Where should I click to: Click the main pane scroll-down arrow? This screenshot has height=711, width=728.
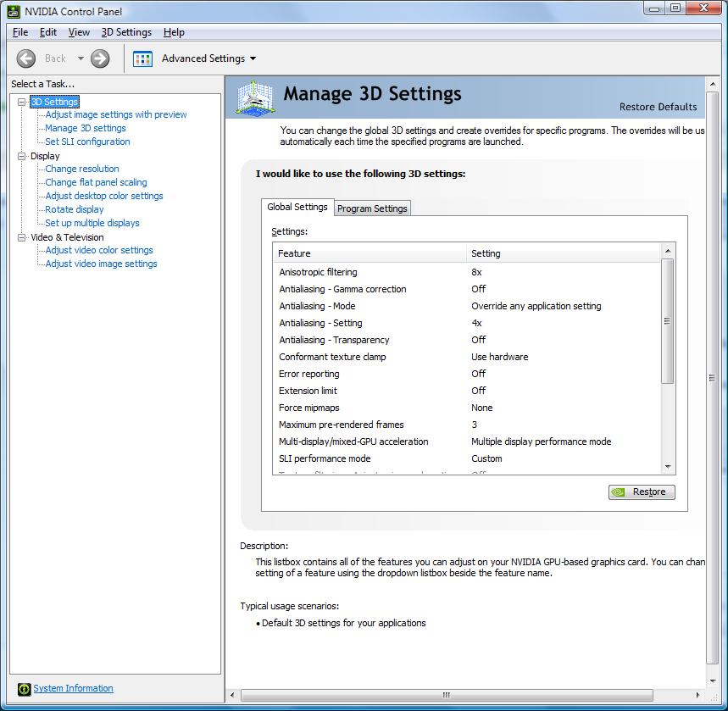click(x=712, y=681)
